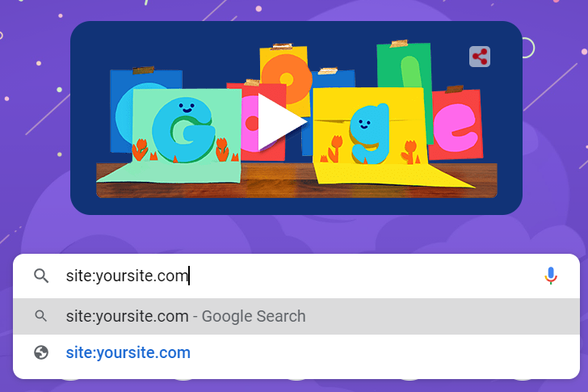Click the magnifier icon in the search box
This screenshot has height=392, width=588.
click(41, 276)
